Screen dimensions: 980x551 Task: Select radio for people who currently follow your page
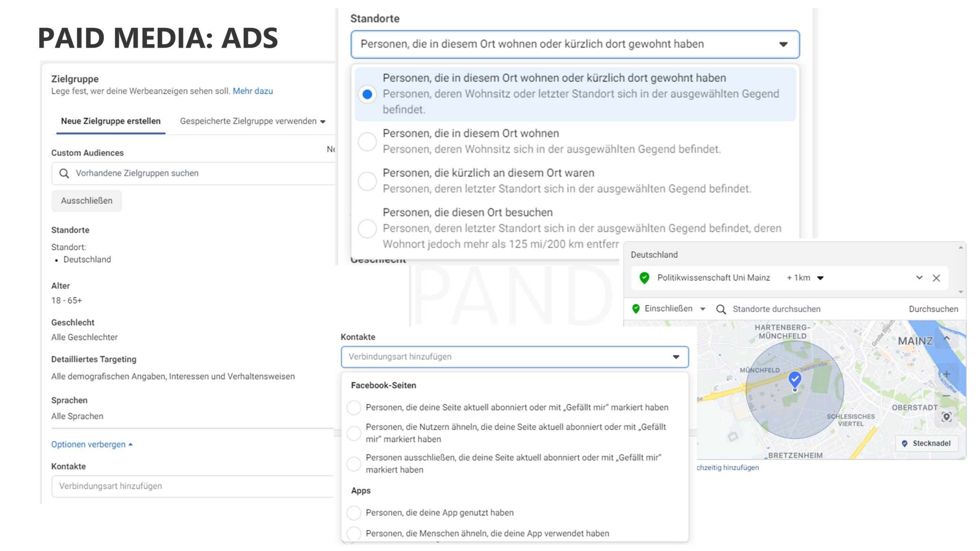point(354,408)
